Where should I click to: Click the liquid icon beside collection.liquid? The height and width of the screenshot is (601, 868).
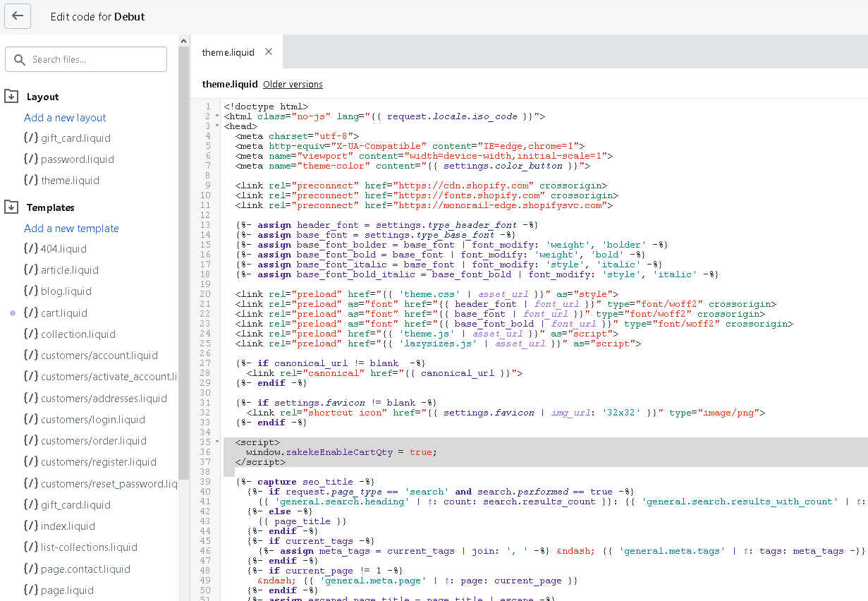pos(30,334)
